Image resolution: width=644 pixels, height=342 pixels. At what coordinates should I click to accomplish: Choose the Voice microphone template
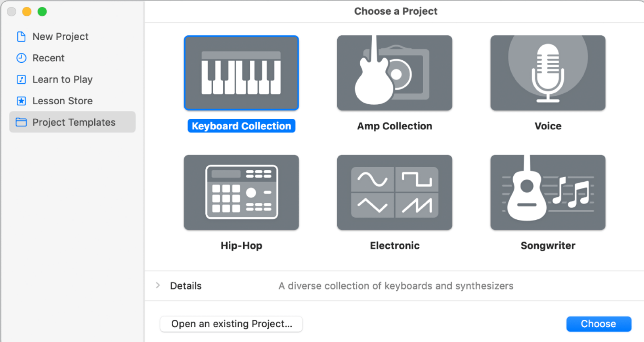[548, 73]
